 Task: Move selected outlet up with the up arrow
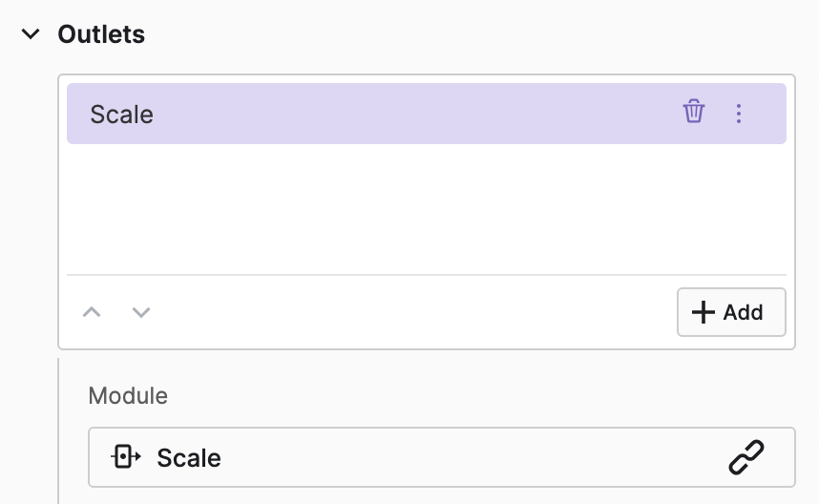[92, 312]
